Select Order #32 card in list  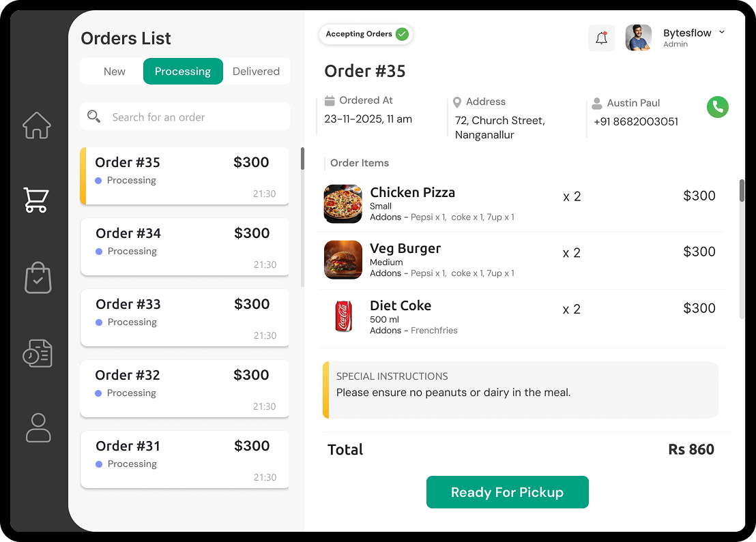point(184,389)
